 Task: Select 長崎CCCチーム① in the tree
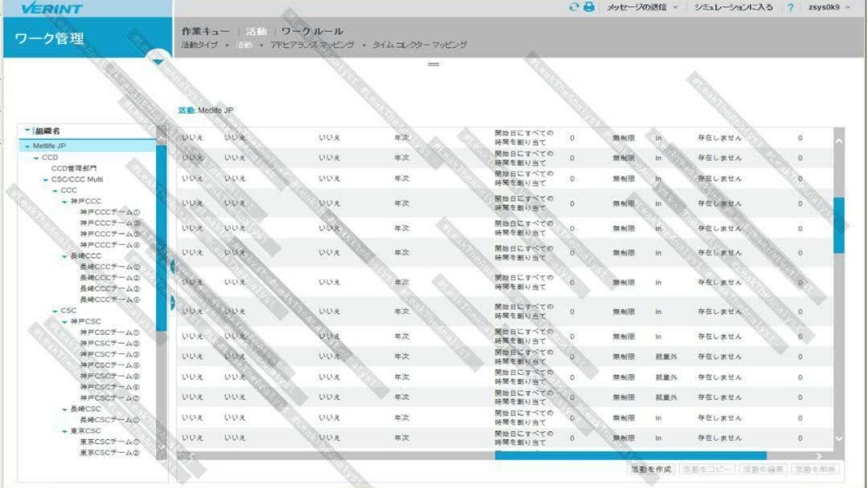pyautogui.click(x=110, y=267)
